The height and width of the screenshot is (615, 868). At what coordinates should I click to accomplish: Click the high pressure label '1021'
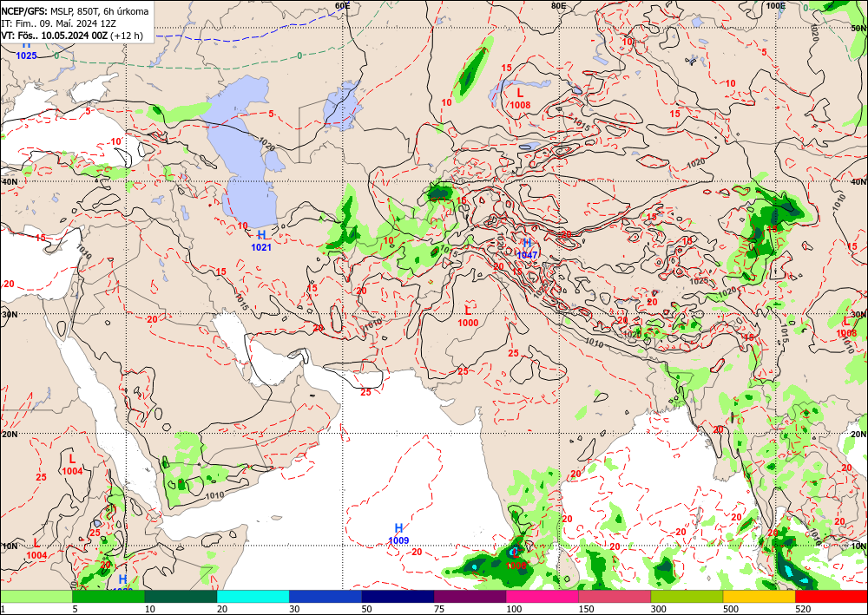click(261, 247)
